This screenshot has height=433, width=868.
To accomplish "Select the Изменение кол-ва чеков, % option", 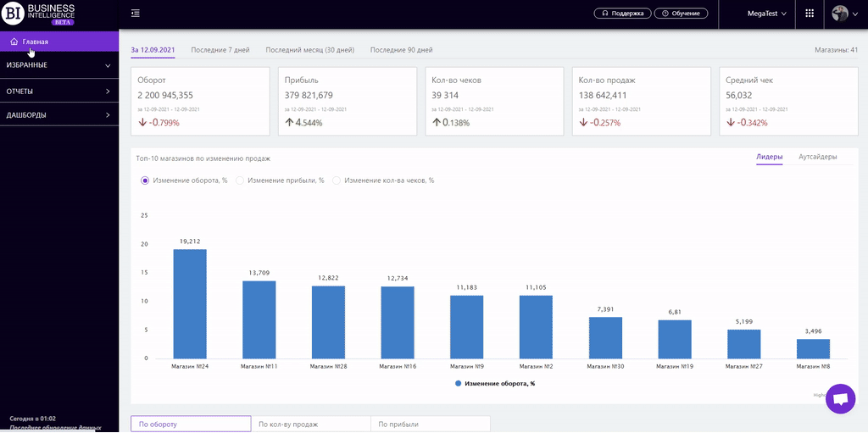I will 337,180.
